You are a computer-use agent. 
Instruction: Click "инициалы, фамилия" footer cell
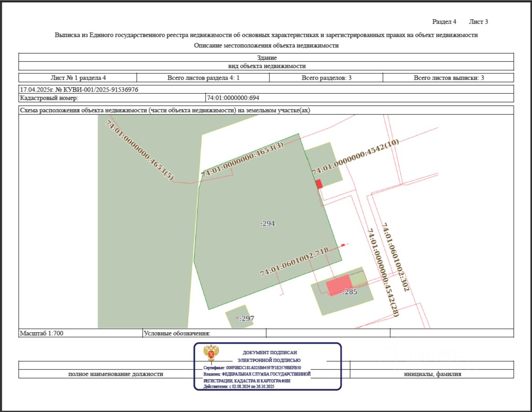pos(432,374)
